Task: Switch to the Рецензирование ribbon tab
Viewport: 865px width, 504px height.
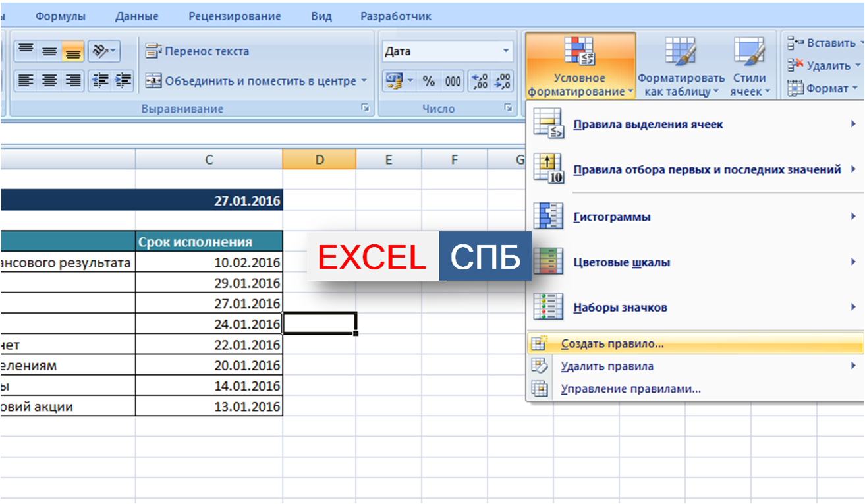Action: pyautogui.click(x=235, y=16)
